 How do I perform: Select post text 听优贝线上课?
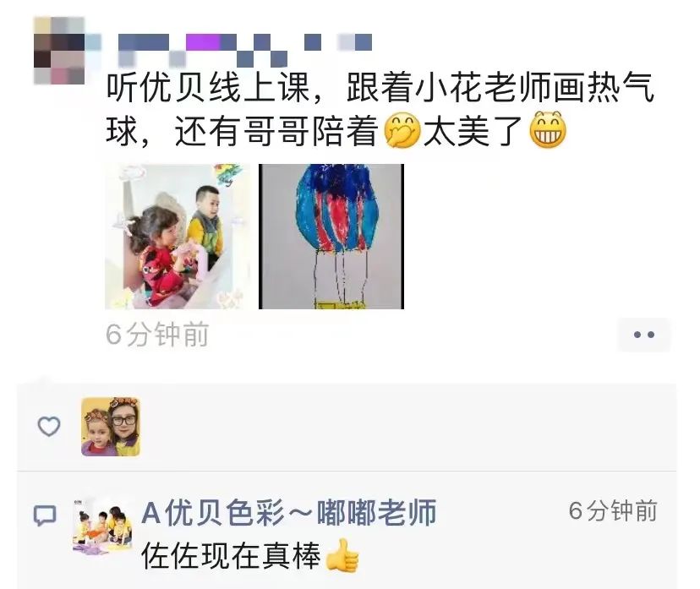pyautogui.click(x=208, y=88)
